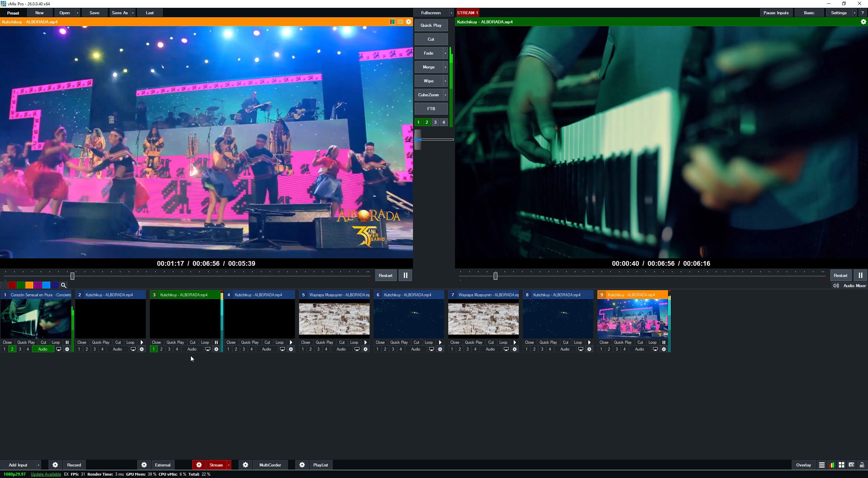Pause playback of input 9
The width and height of the screenshot is (868, 478).
pyautogui.click(x=664, y=342)
